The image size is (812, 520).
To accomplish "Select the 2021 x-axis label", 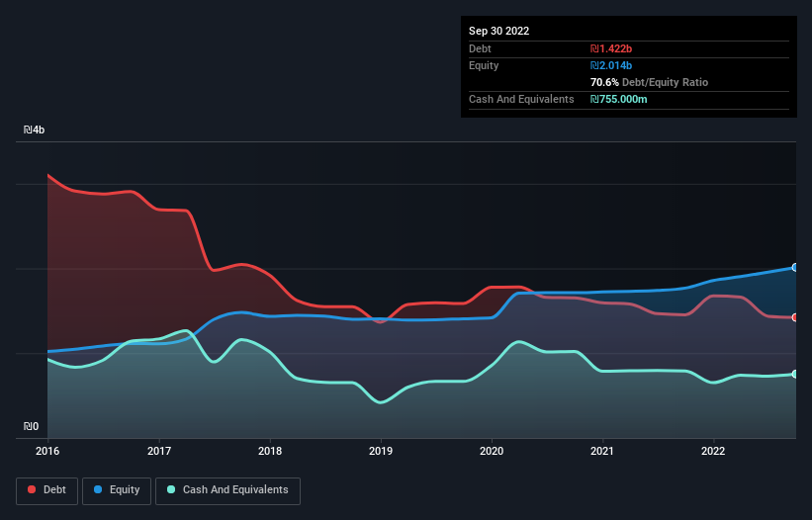I will coord(602,451).
